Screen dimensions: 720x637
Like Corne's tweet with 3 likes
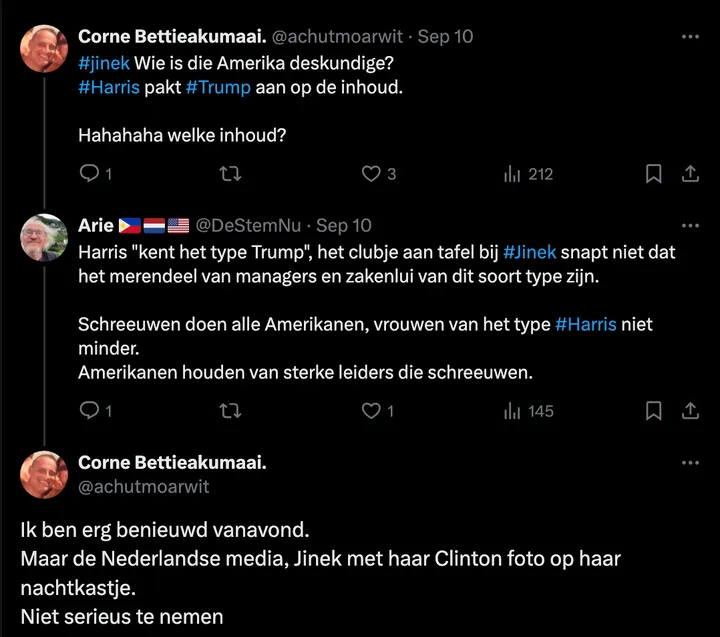tap(371, 174)
